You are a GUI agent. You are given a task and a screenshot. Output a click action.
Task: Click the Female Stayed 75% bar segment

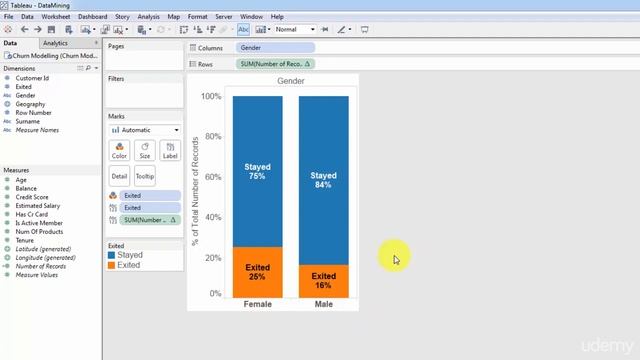coord(258,171)
